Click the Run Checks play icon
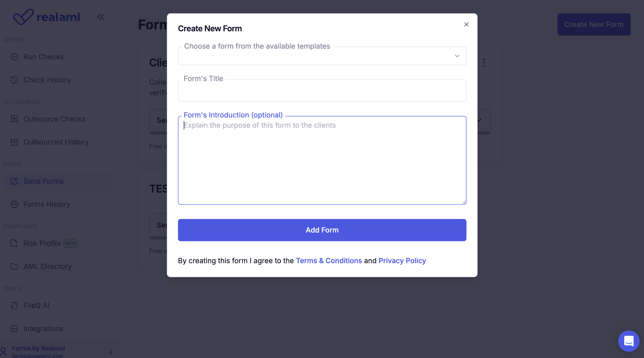The height and width of the screenshot is (358, 644). (14, 57)
